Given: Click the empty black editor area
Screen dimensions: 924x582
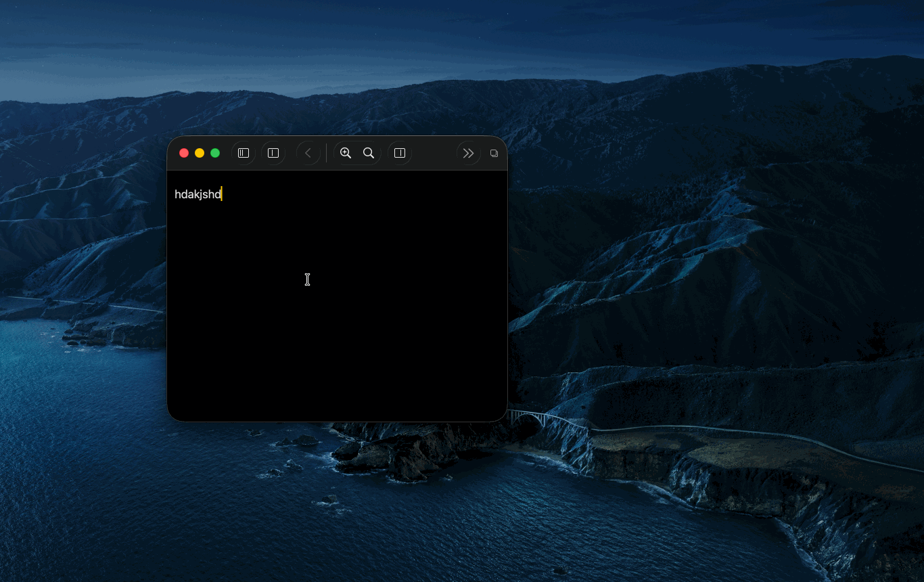Looking at the screenshot, I should coord(338,325).
